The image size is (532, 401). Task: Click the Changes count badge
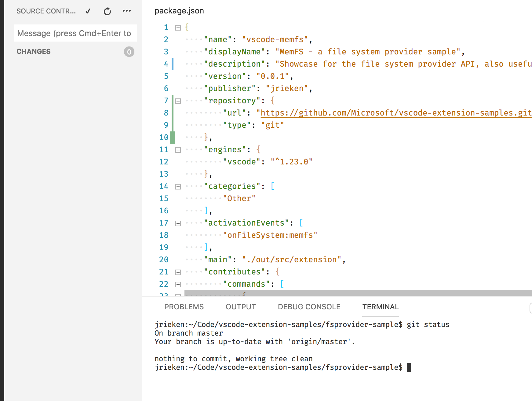129,52
